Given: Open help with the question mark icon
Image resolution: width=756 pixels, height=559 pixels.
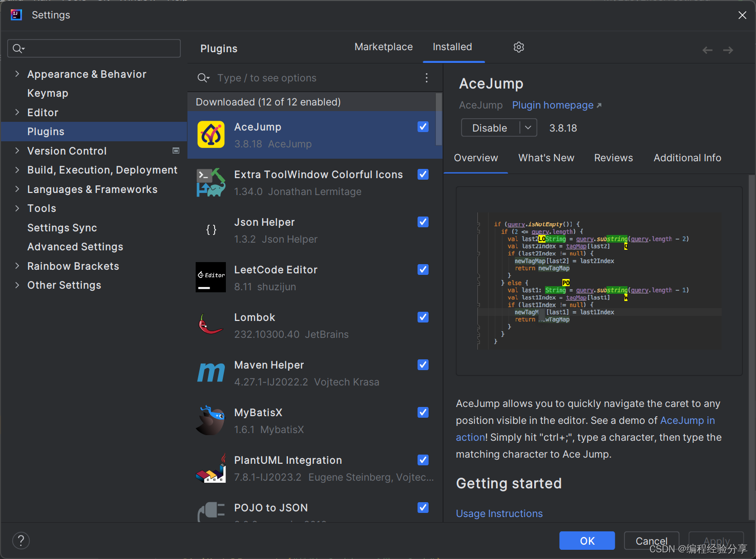Looking at the screenshot, I should pos(20,541).
